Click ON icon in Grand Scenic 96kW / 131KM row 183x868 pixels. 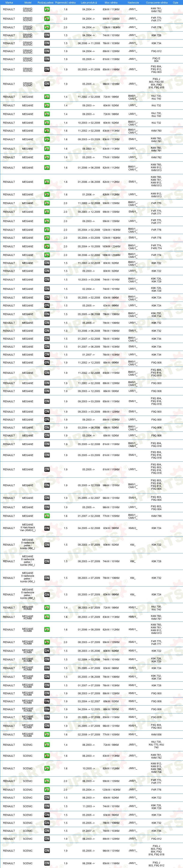coord(47,84)
